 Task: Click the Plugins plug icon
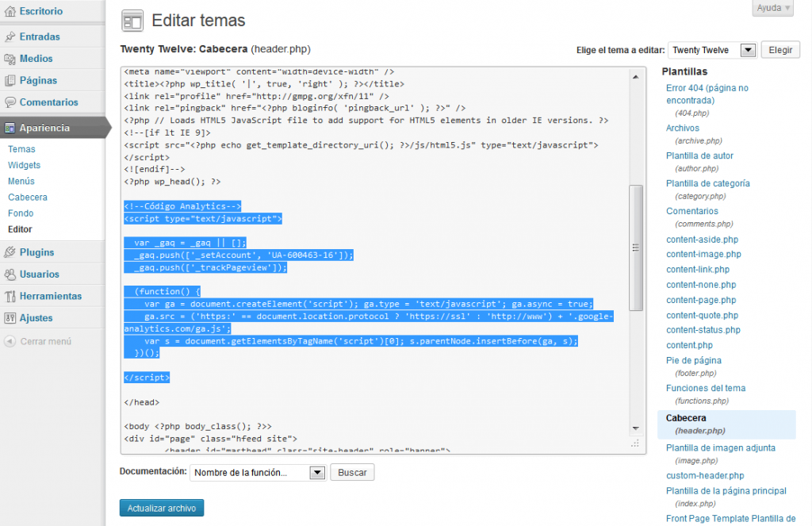[10, 252]
